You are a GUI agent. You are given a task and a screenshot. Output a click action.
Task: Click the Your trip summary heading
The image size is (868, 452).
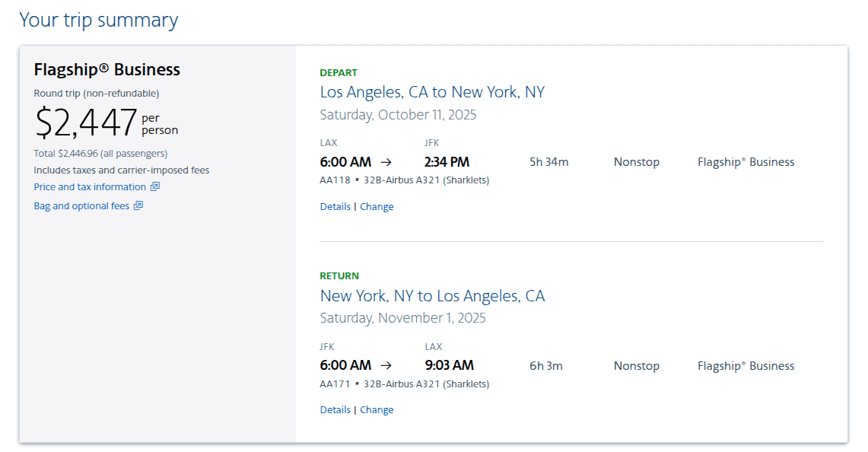98,20
